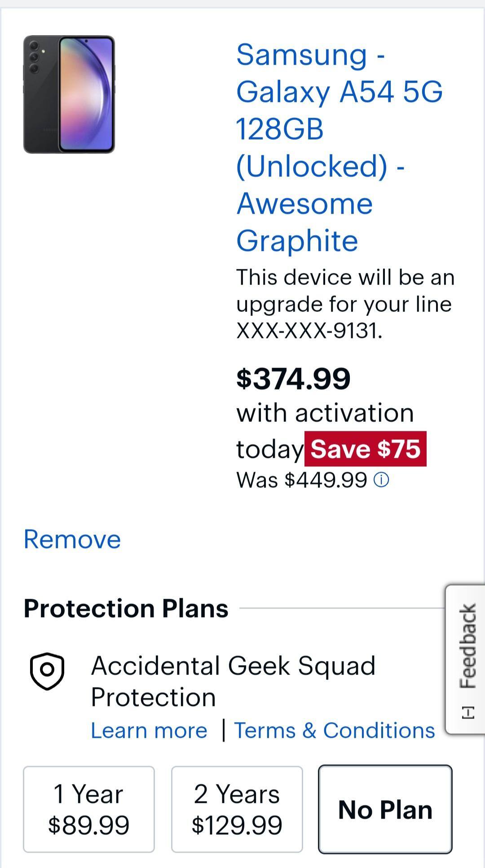The image size is (485, 868).
Task: Open the info icon beside Was $449.99
Action: (381, 480)
